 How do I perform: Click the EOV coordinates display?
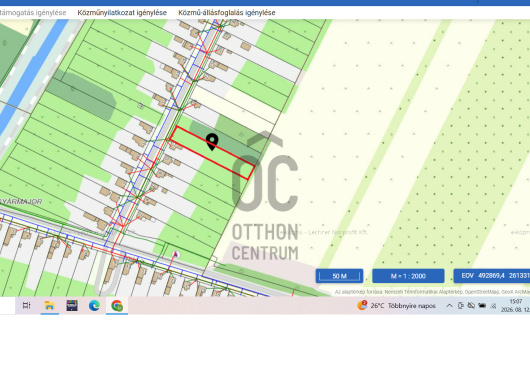[492, 276]
